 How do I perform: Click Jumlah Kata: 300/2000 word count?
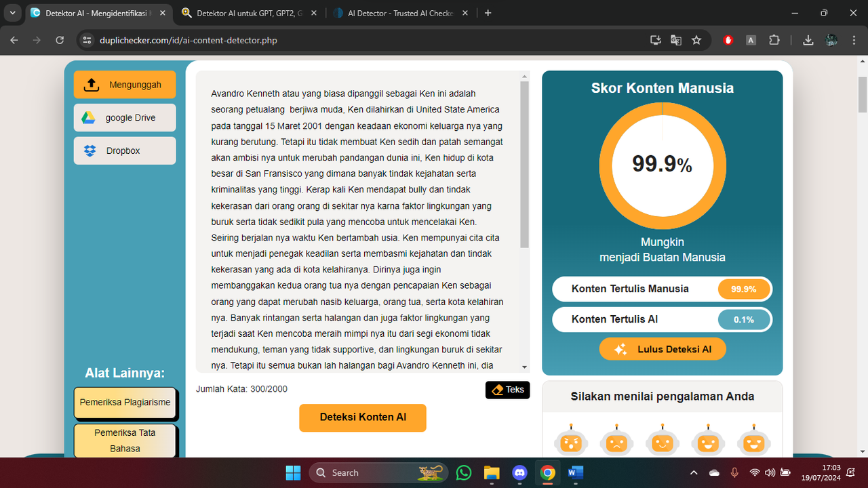[x=241, y=388]
